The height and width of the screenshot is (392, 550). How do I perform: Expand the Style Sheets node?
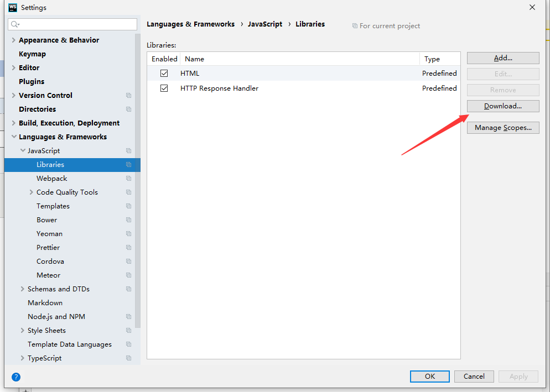pyautogui.click(x=23, y=330)
